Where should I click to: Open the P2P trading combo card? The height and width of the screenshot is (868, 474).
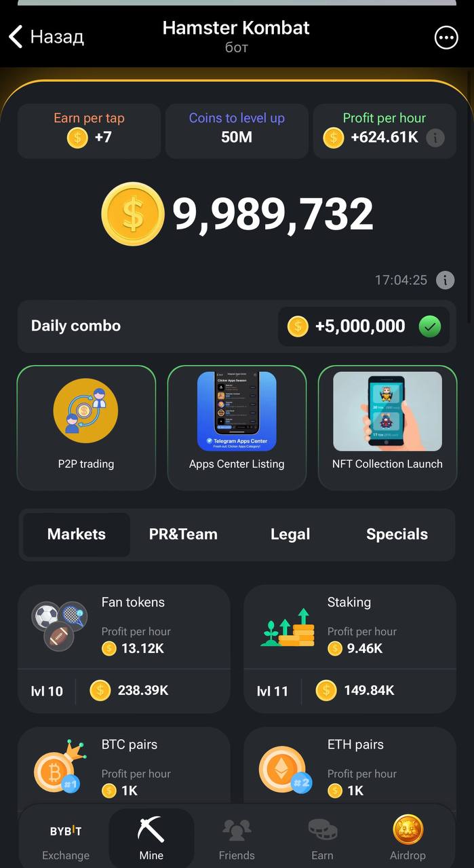pyautogui.click(x=86, y=428)
